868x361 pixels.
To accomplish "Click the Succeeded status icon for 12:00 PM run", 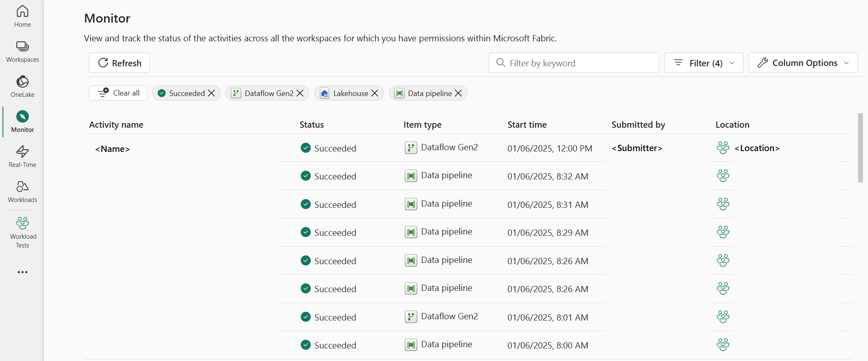I will tap(306, 148).
